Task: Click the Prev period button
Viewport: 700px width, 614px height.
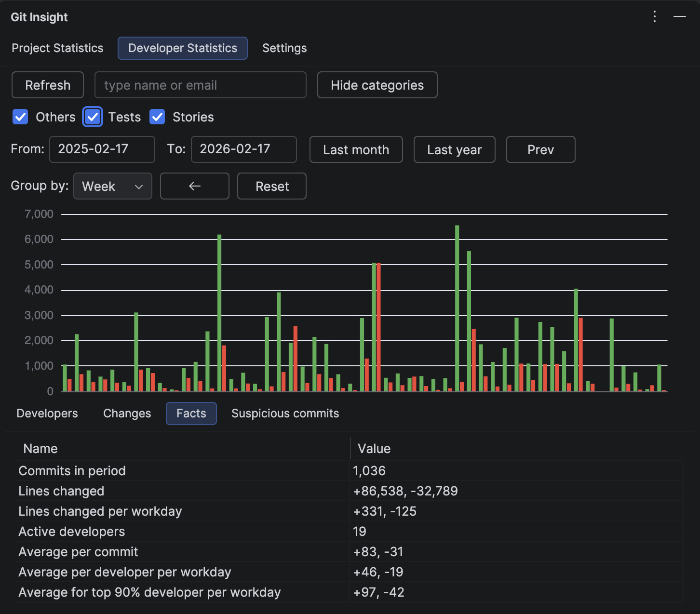Action: [x=540, y=149]
